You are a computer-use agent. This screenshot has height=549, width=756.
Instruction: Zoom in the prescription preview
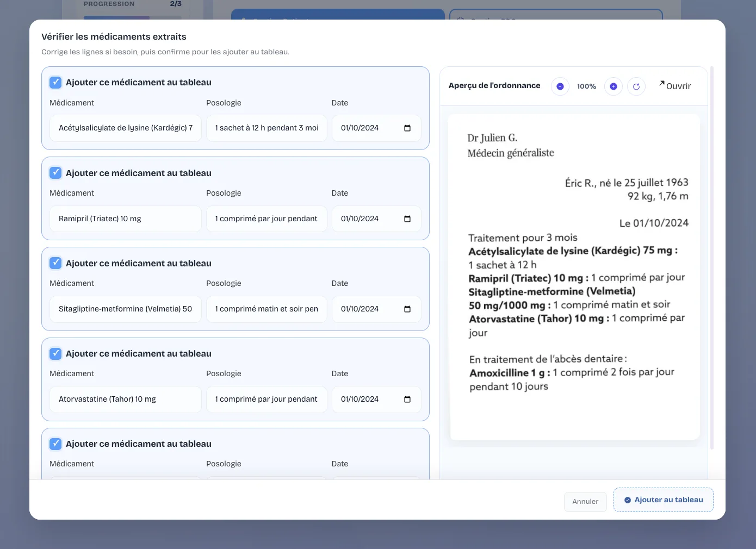point(613,86)
